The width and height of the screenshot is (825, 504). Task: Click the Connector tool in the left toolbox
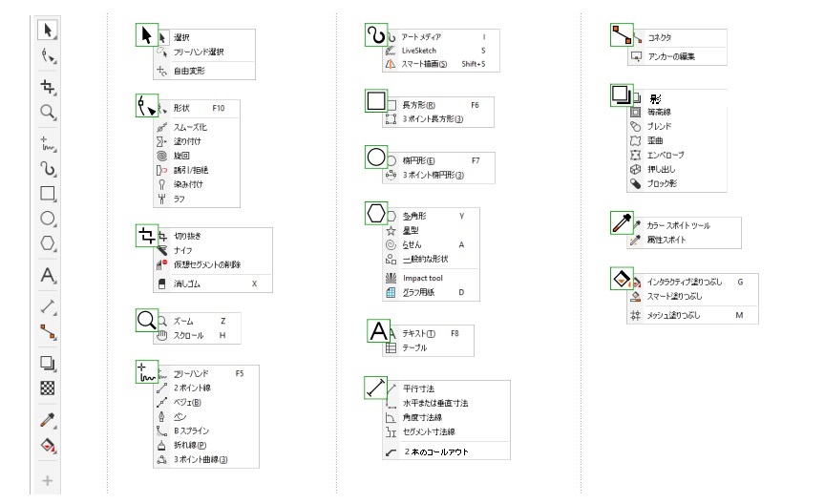[48, 332]
